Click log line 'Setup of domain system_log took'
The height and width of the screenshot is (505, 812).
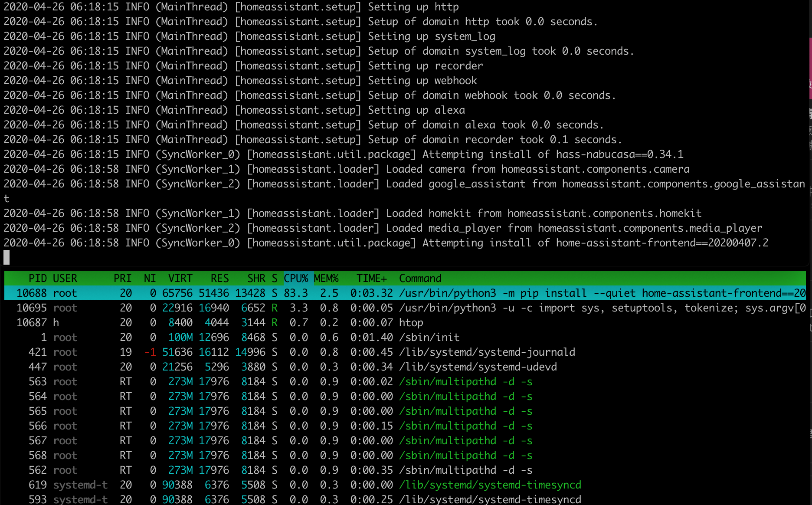coord(319,51)
